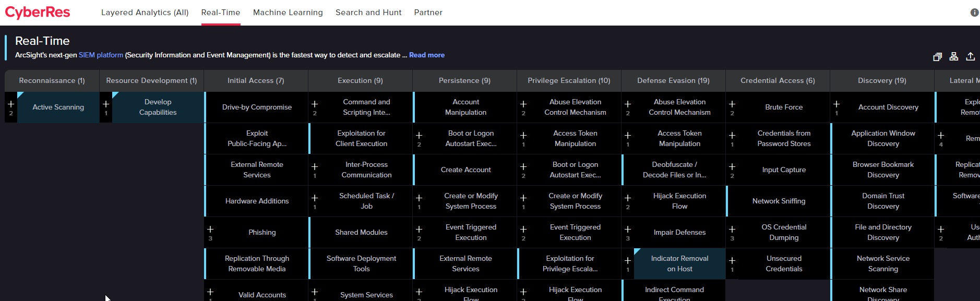The height and width of the screenshot is (301, 980).
Task: Select the Network Sniffing technique cell
Action: [x=779, y=201]
